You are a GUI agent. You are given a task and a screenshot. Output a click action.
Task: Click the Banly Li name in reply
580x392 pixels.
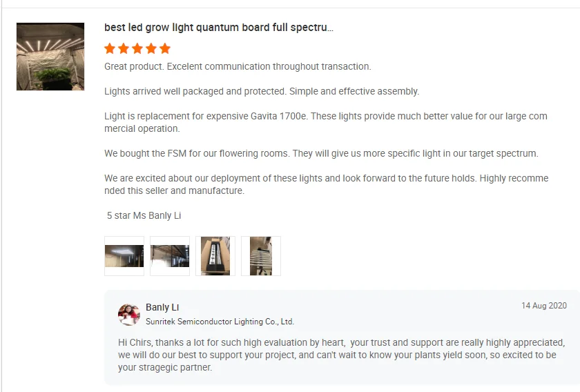tap(162, 307)
